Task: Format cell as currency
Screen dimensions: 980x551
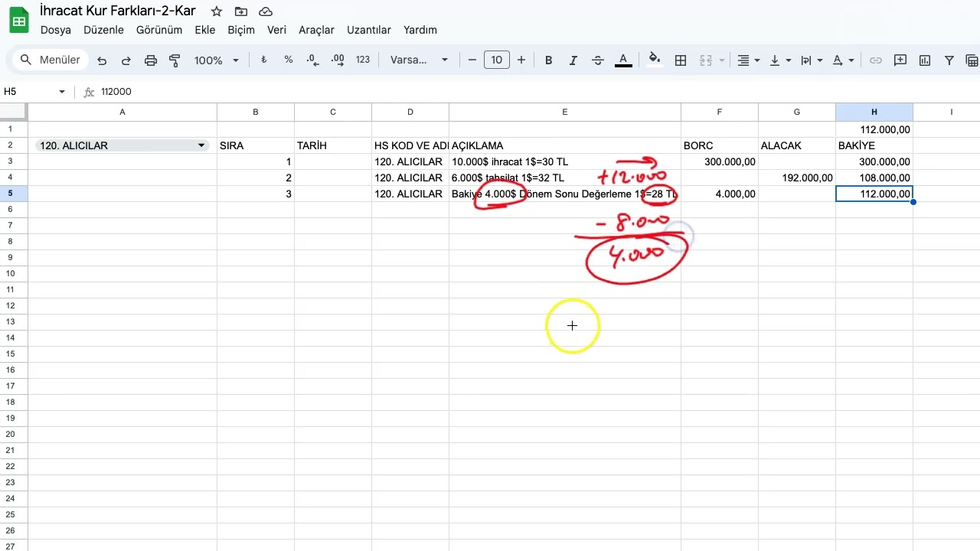Action: [264, 60]
